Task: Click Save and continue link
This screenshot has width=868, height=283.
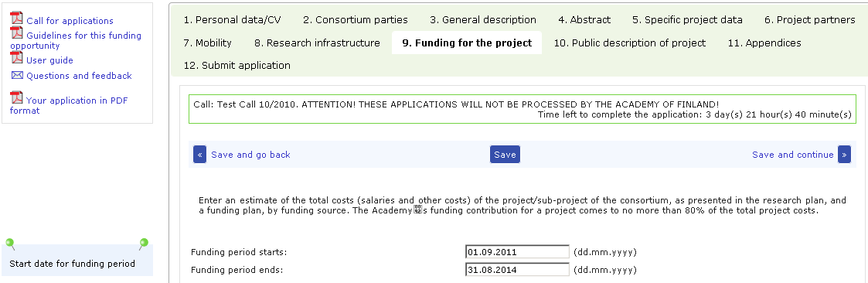Action: click(793, 155)
